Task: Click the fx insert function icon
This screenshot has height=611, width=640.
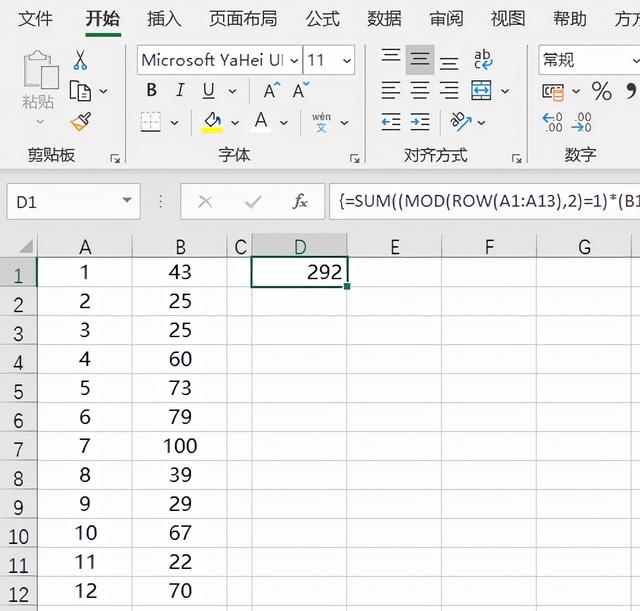Action: point(300,201)
